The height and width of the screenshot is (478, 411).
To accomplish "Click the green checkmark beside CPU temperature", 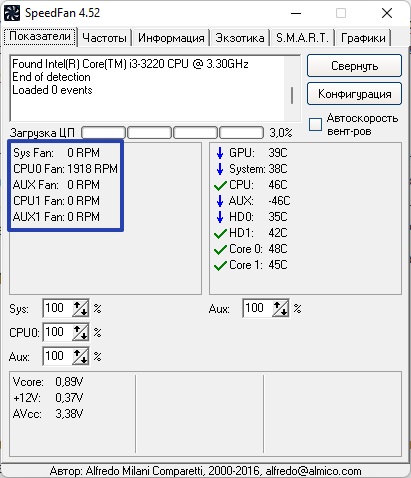I will 220,185.
